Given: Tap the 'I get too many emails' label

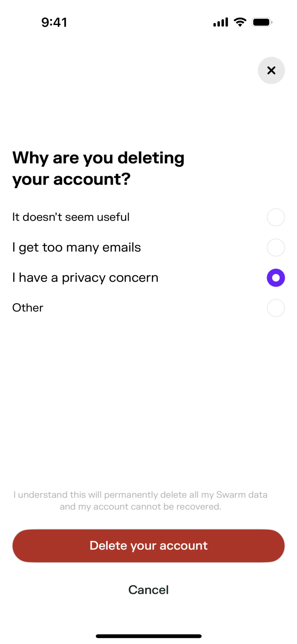Looking at the screenshot, I should pyautogui.click(x=77, y=248).
